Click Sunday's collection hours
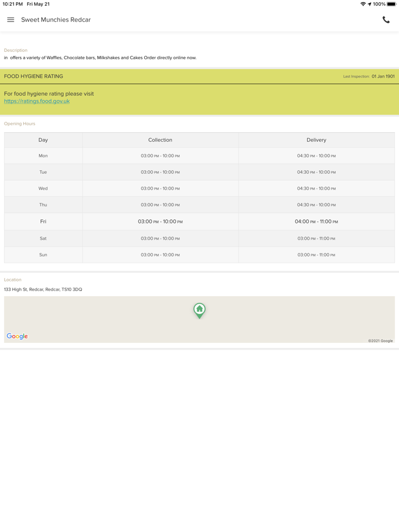 point(160,255)
